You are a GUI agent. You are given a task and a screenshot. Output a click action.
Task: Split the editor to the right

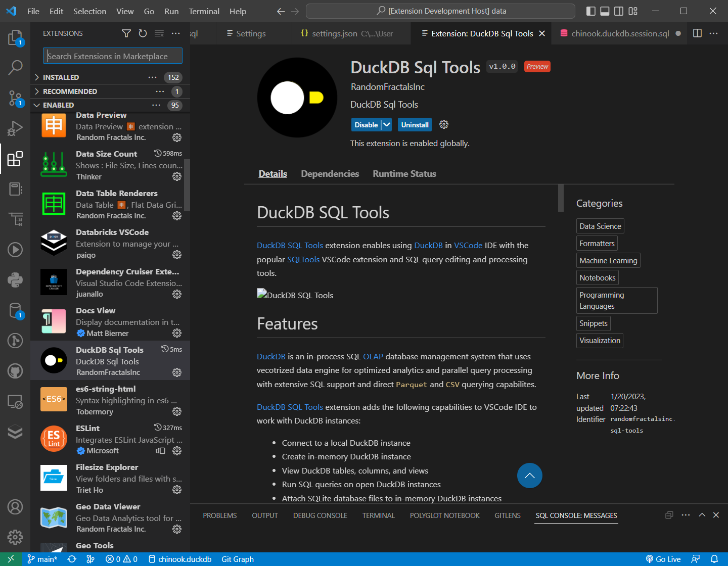click(x=697, y=33)
